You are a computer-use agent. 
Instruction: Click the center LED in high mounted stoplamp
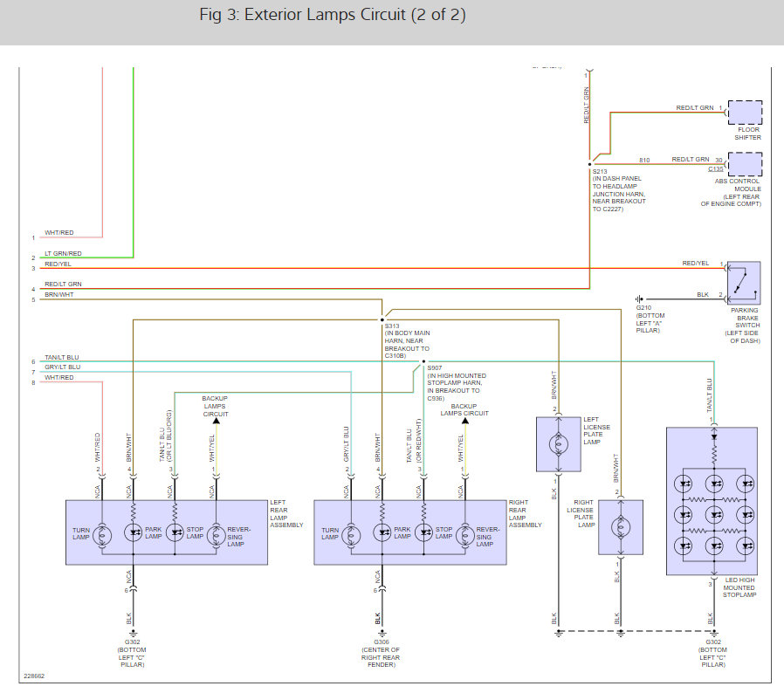click(714, 514)
